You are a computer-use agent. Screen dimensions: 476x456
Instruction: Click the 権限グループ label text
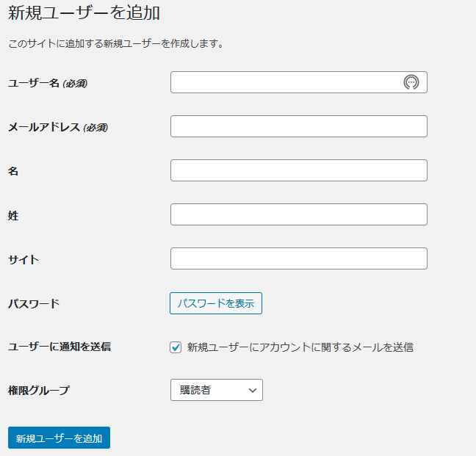(x=39, y=391)
